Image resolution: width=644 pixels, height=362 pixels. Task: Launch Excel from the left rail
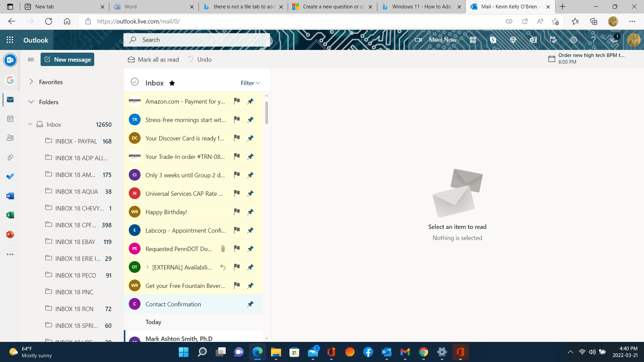click(x=10, y=215)
